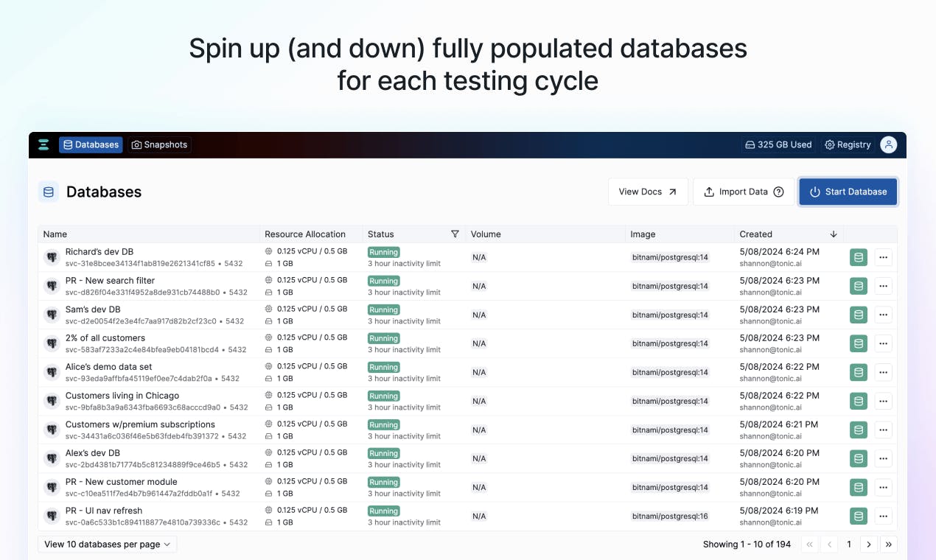Click green database icon for 2% of all customers
The height and width of the screenshot is (560, 936).
[x=859, y=343]
